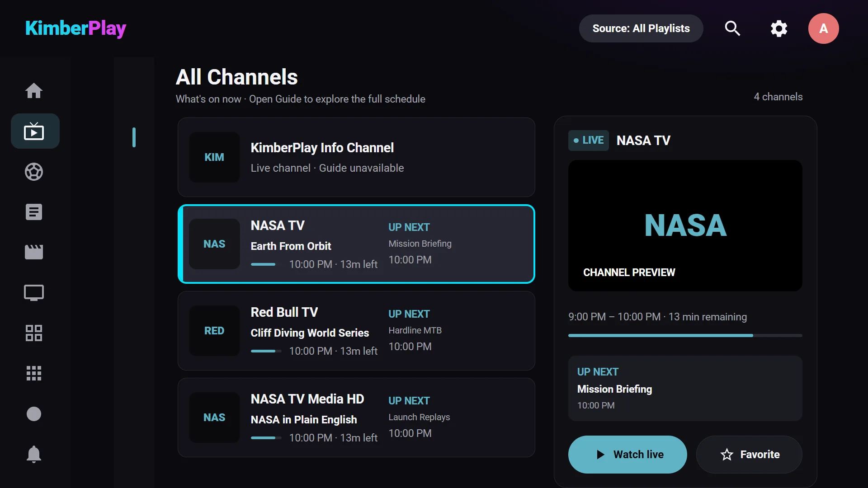Click NASA in Plain English title
This screenshot has height=488, width=868.
coord(304,420)
